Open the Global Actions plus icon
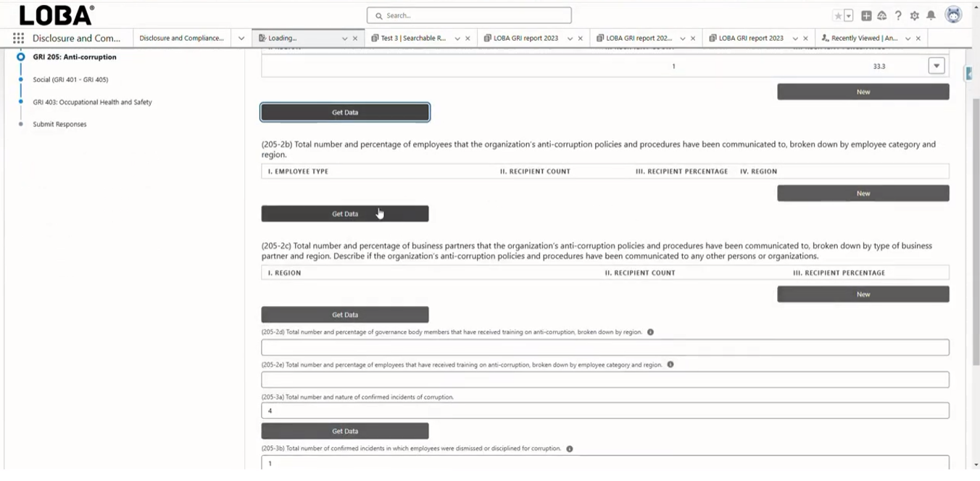 tap(866, 16)
